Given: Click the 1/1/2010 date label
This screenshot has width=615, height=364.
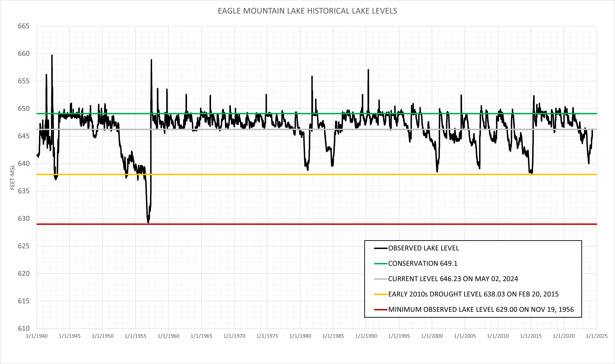Looking at the screenshot, I should point(498,336).
